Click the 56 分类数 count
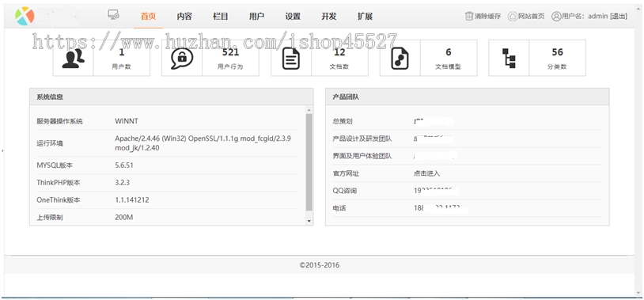This screenshot has height=300, width=644. 557,52
